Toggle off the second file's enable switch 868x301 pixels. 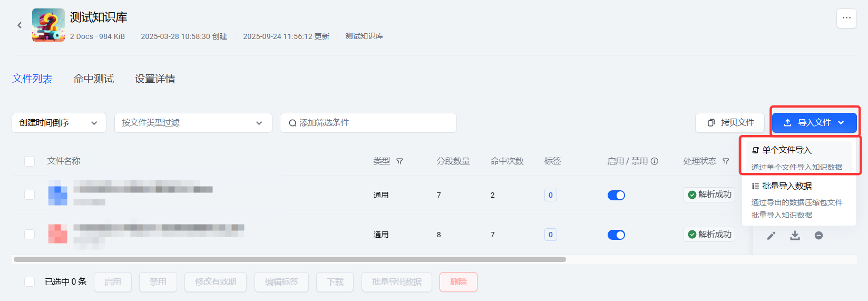[x=616, y=235]
